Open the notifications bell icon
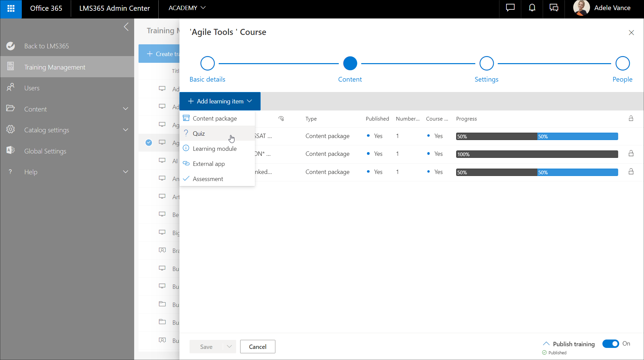 [532, 8]
